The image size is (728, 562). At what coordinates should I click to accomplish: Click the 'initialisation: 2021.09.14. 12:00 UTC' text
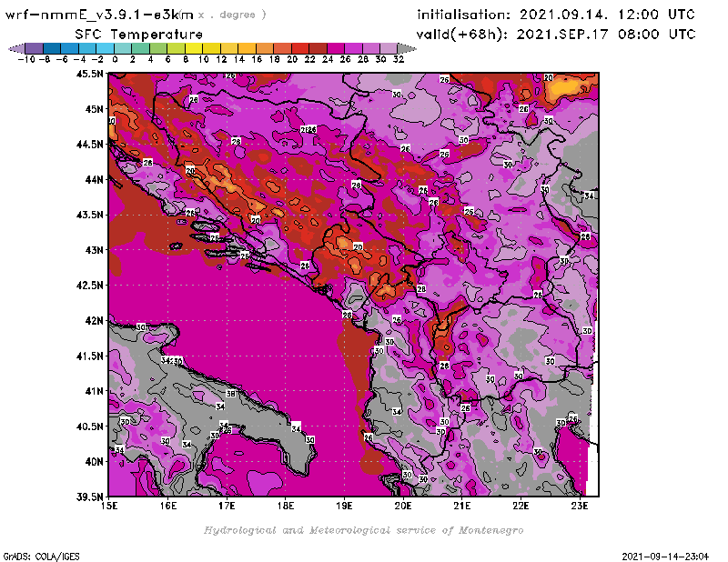coord(556,15)
